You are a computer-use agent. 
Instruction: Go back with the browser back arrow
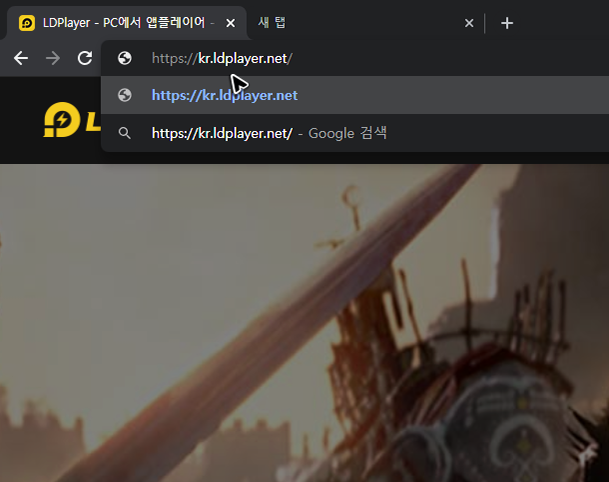[21, 58]
